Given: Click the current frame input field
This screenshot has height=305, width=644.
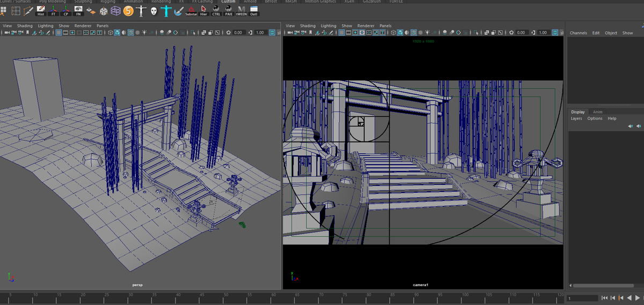Looking at the screenshot, I should (x=582, y=298).
